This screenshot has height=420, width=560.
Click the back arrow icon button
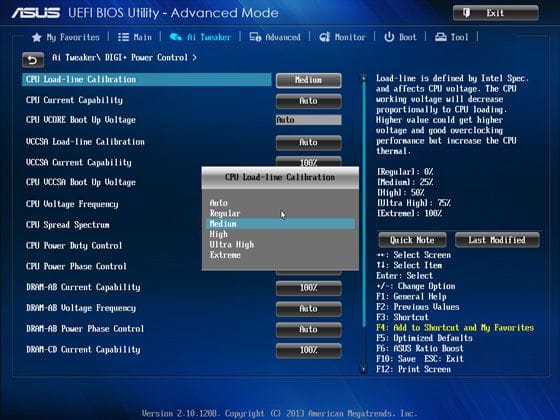[x=33, y=60]
